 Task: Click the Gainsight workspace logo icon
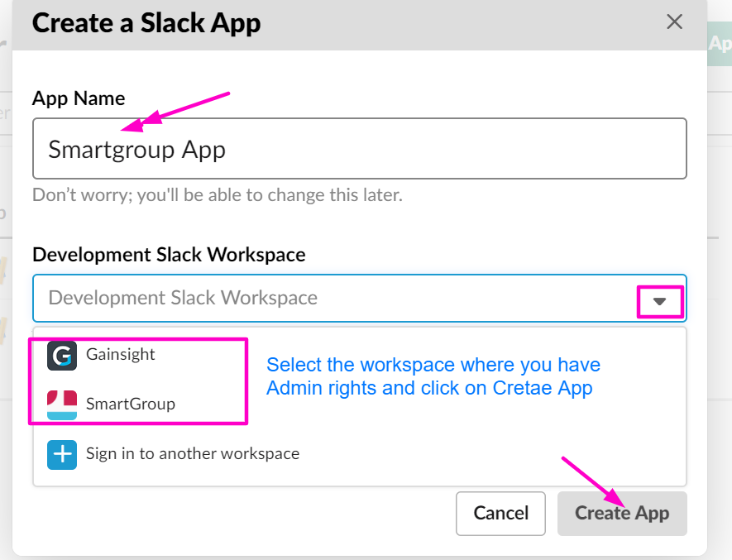click(62, 356)
